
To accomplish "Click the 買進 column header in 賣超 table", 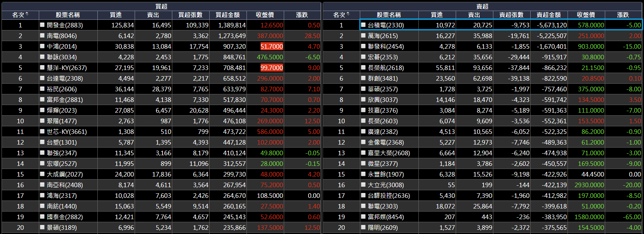I will pyautogui.click(x=437, y=15).
